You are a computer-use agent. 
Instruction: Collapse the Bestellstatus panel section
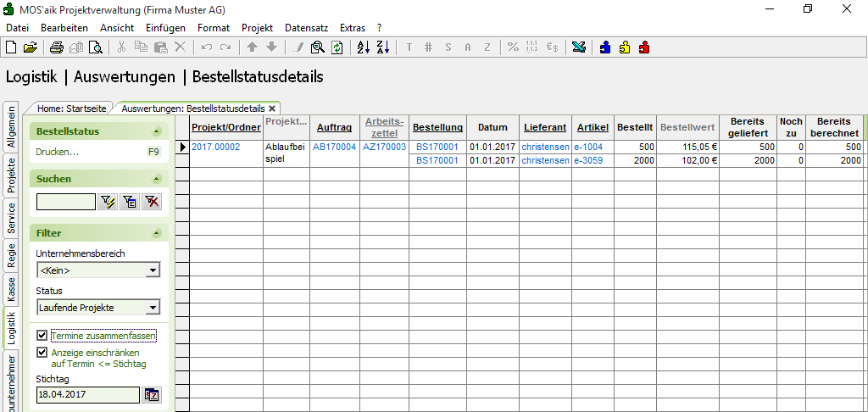(156, 132)
